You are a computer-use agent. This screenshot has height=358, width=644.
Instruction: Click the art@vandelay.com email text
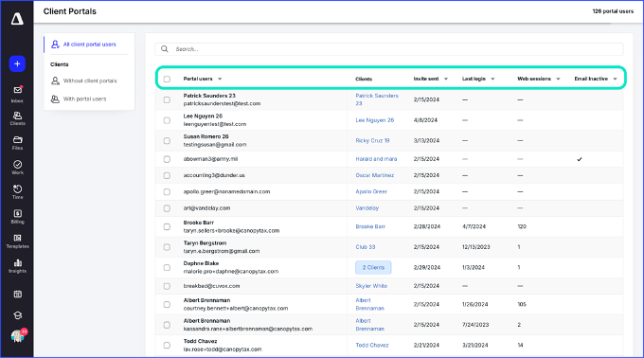point(206,208)
